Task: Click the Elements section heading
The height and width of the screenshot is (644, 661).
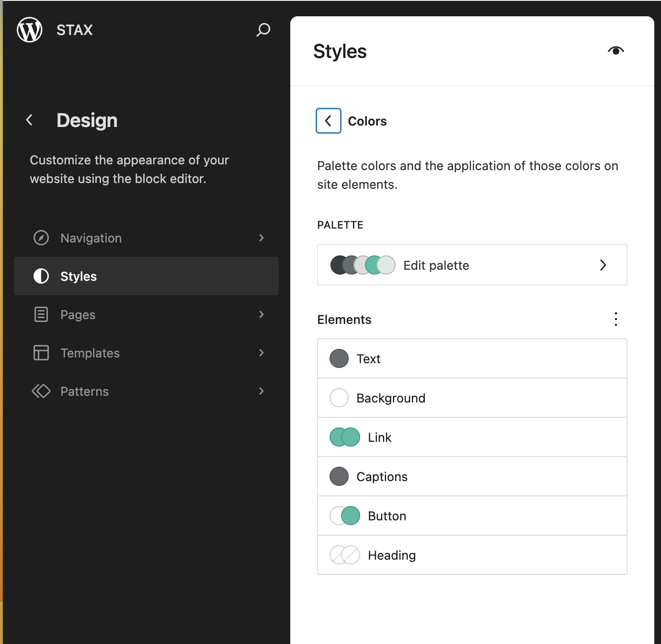Action: tap(344, 320)
